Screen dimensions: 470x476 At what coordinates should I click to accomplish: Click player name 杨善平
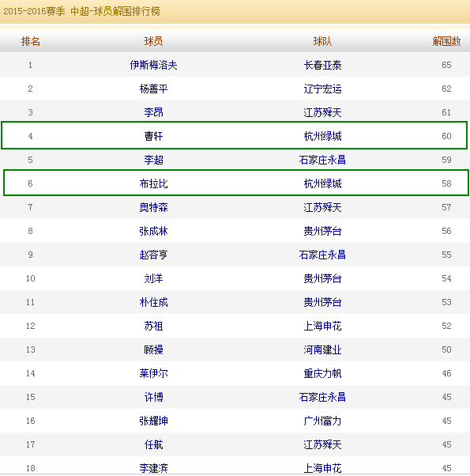click(x=153, y=89)
